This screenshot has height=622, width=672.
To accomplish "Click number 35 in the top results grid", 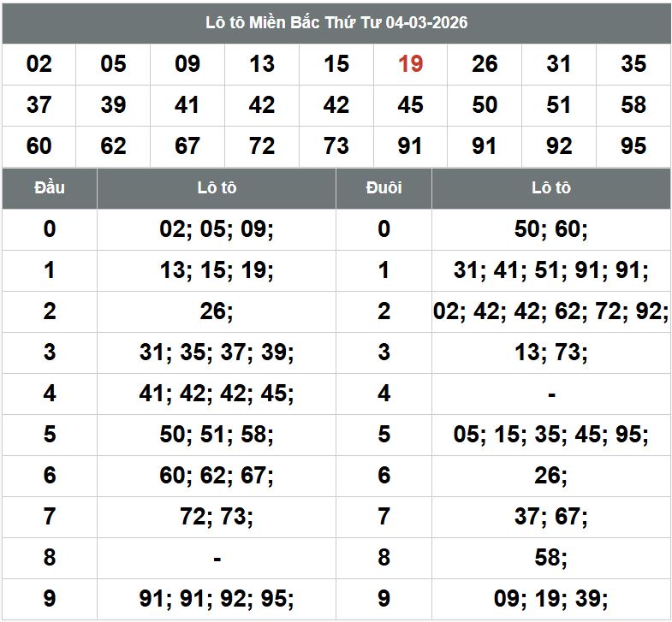I will tap(633, 64).
